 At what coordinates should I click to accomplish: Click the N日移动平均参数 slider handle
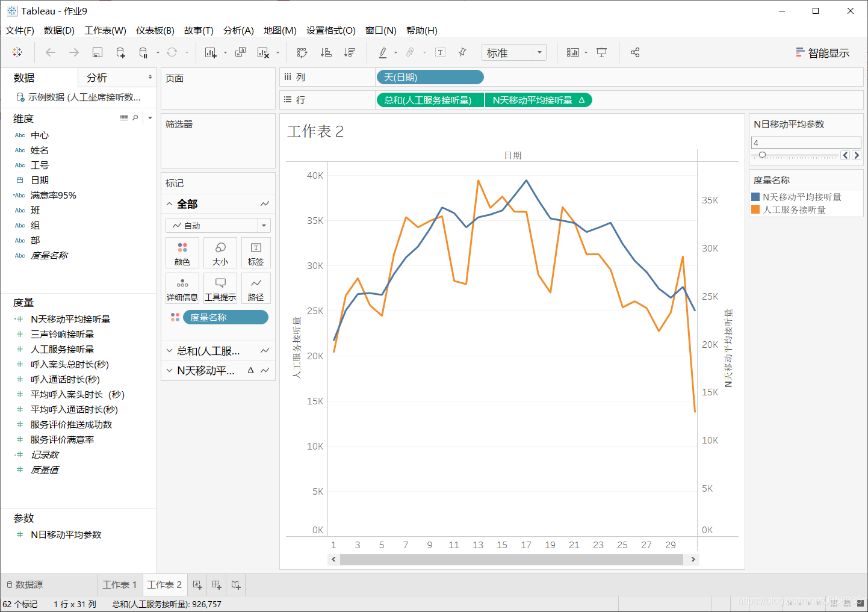pos(762,155)
